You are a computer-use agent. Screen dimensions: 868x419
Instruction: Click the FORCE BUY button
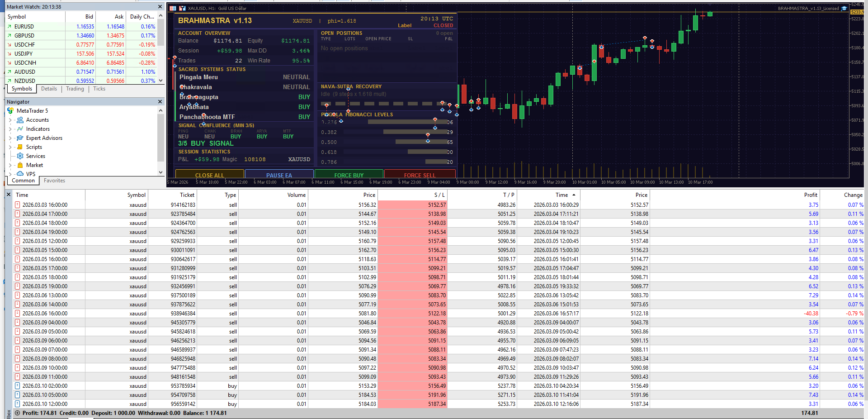point(349,174)
